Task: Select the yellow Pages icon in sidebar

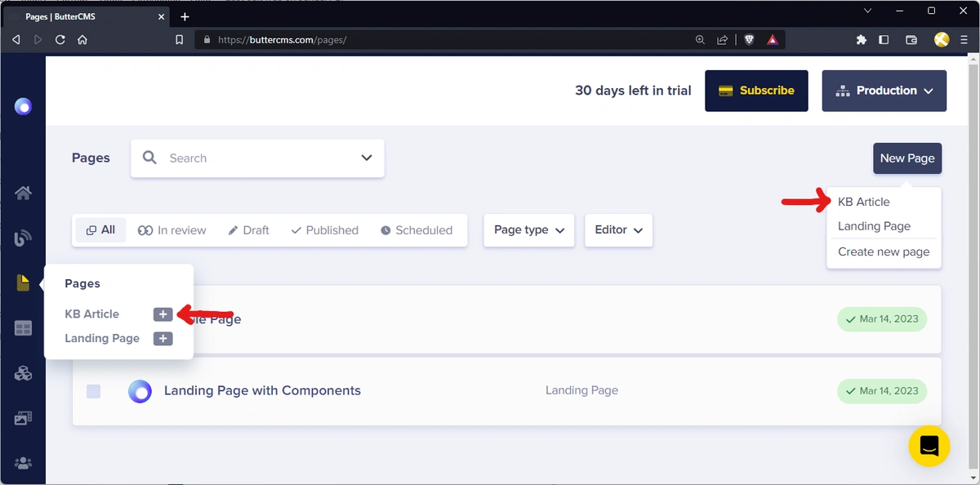Action: click(x=23, y=283)
